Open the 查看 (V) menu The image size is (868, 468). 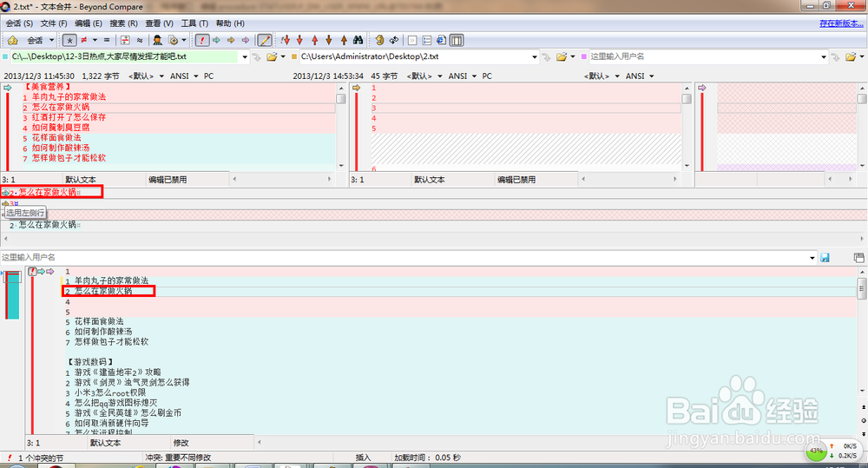coord(159,23)
